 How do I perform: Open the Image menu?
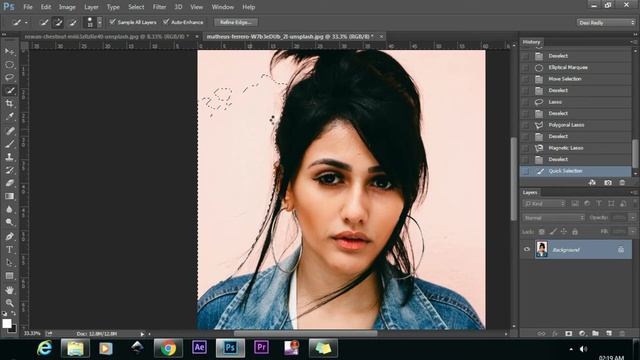(x=67, y=7)
